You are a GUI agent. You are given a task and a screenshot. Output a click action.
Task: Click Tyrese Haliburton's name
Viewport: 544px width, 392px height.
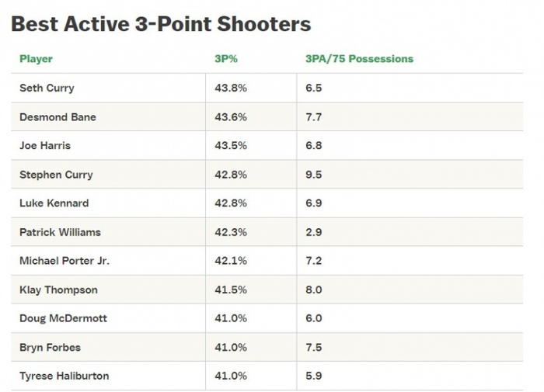point(64,376)
